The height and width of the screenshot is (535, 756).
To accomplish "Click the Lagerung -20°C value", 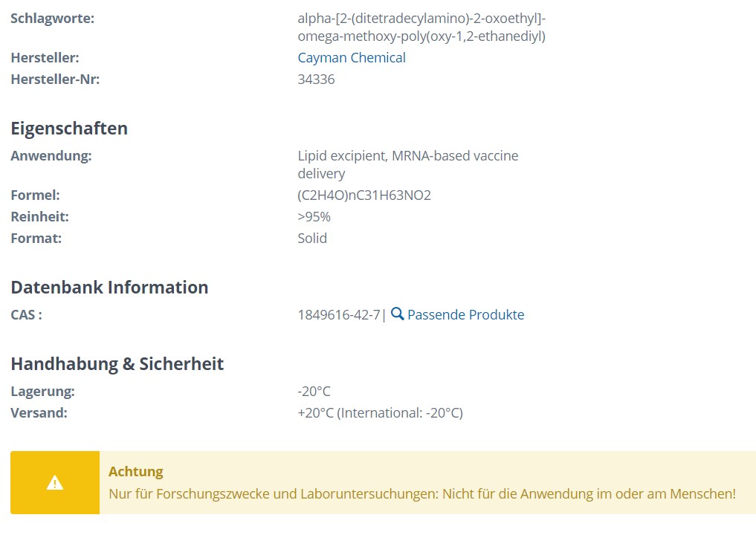I will (x=314, y=392).
